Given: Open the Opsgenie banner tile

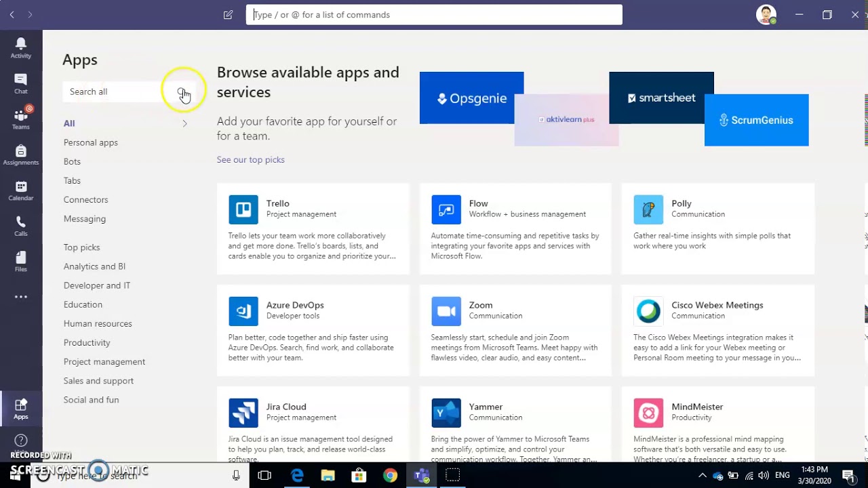Looking at the screenshot, I should (x=471, y=98).
